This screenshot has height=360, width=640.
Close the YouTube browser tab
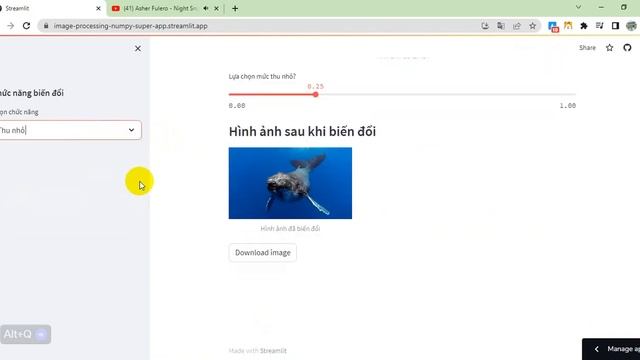pyautogui.click(x=216, y=8)
